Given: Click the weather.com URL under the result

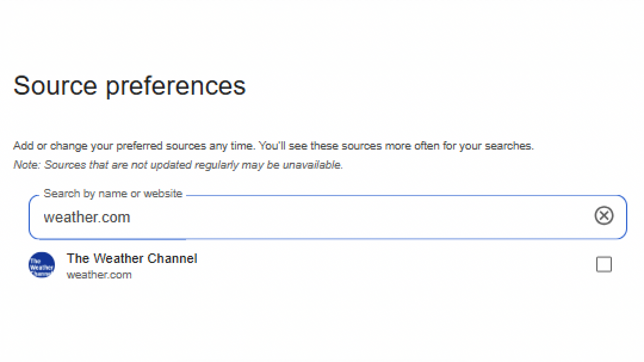Looking at the screenshot, I should click(99, 275).
